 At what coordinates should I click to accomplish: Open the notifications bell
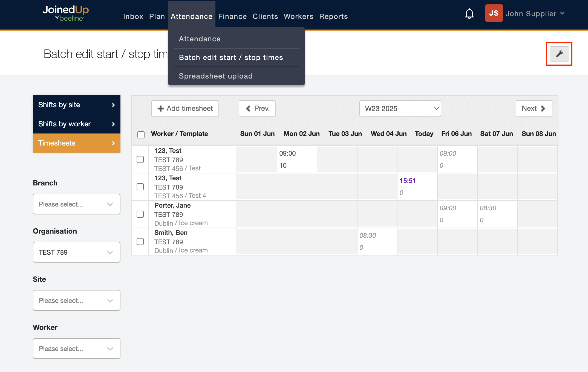click(x=469, y=14)
